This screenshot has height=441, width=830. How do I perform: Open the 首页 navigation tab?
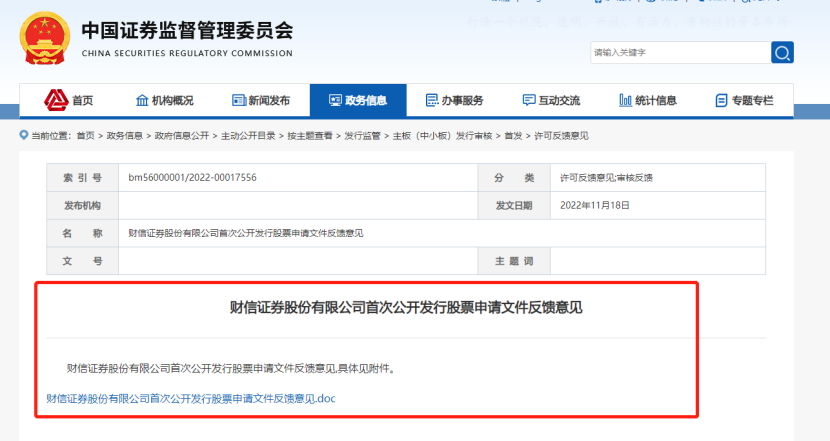pyautogui.click(x=69, y=100)
